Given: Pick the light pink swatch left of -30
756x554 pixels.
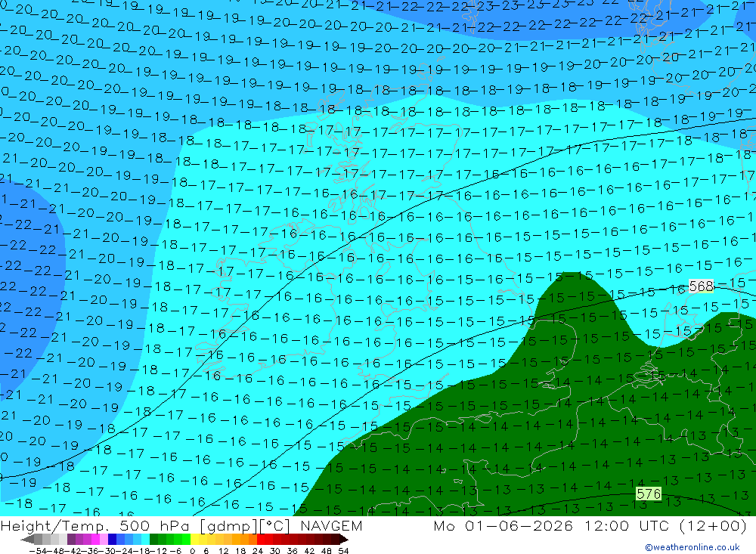Looking at the screenshot, I should click(x=104, y=540).
